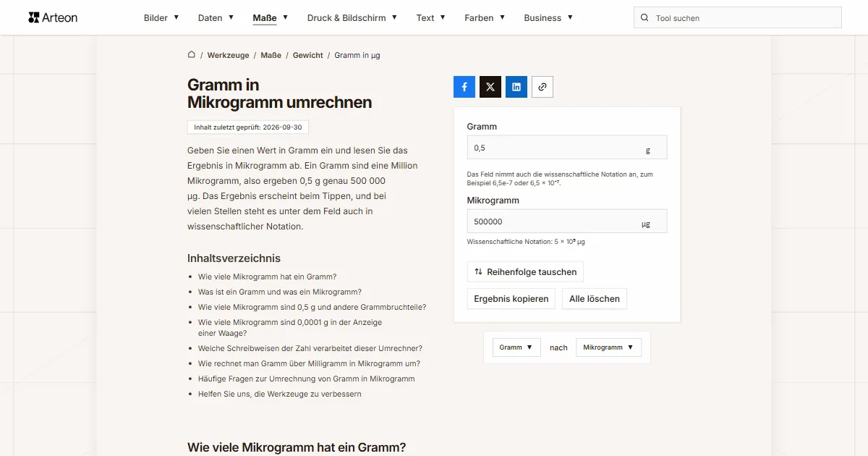Open the Maße menu

point(271,18)
